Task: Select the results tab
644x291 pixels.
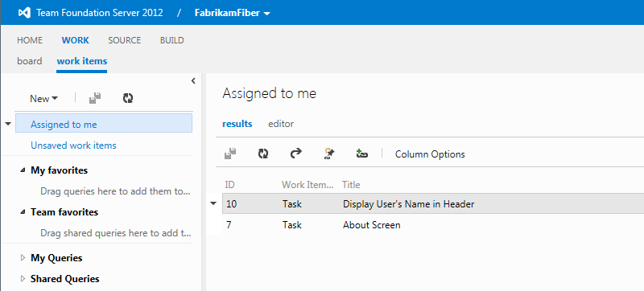Action: [x=237, y=124]
